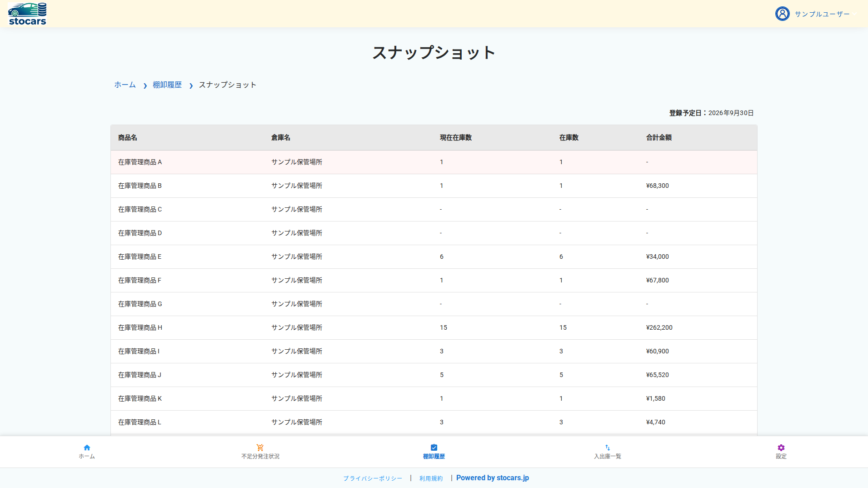Select row 在庫管理商品 C
868x488 pixels.
pyautogui.click(x=434, y=209)
